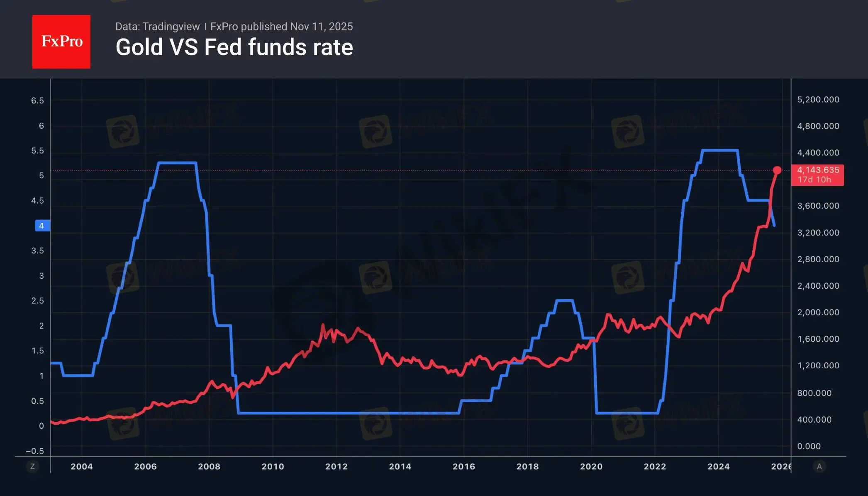Click the 'Gold VS Fed funds rate' title

tap(234, 47)
